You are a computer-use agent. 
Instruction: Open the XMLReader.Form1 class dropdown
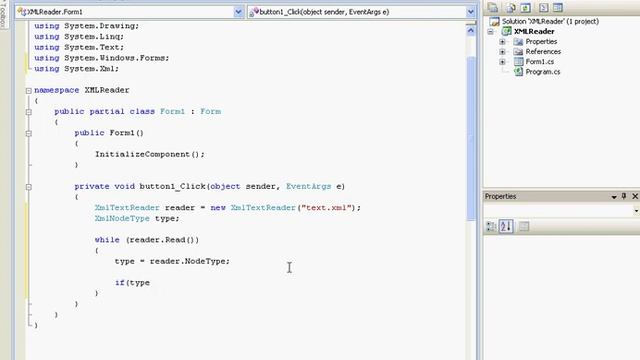[238, 12]
